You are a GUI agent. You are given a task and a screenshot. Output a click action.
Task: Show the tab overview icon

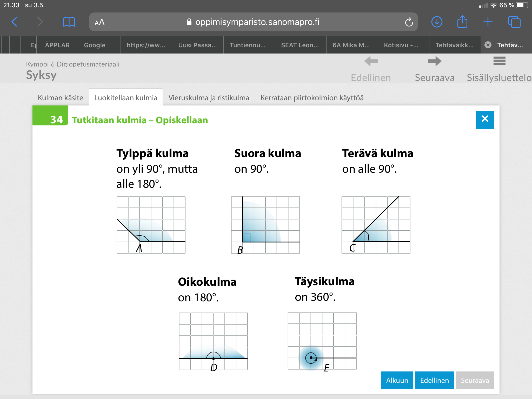point(514,22)
